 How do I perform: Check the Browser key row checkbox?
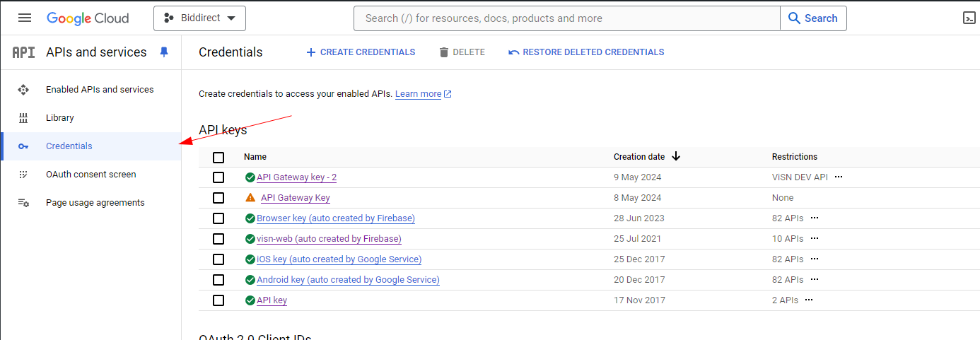pos(218,218)
